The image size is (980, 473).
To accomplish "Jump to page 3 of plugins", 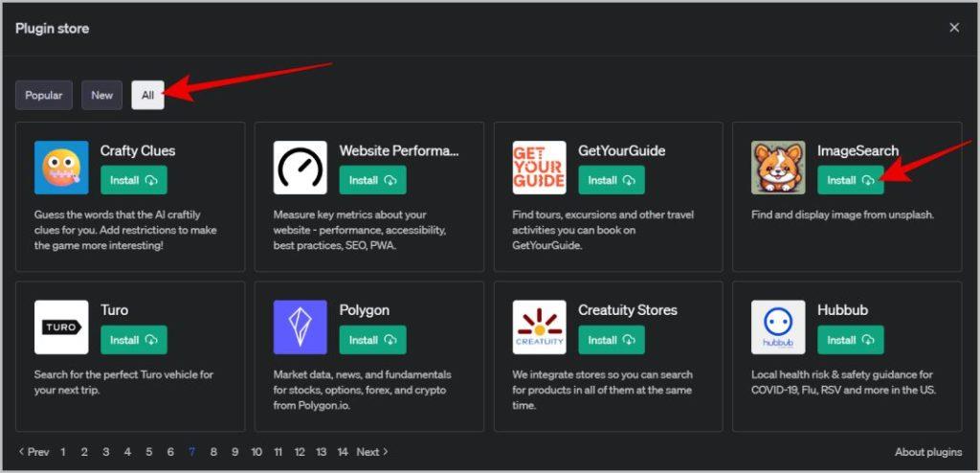I will (x=105, y=452).
